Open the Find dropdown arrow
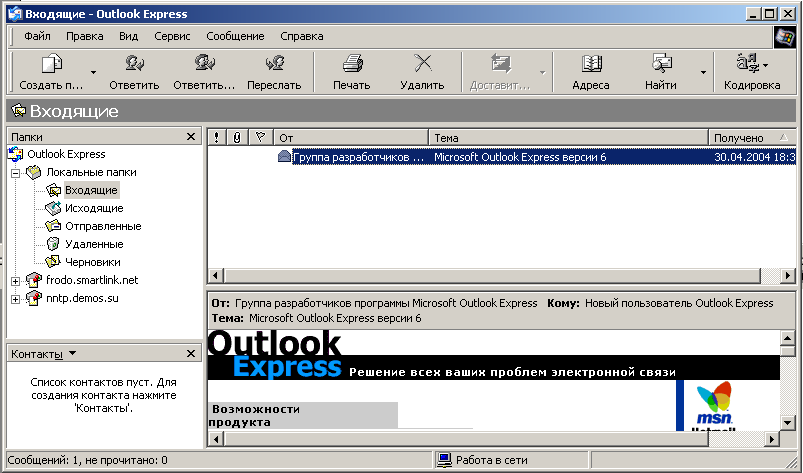This screenshot has width=803, height=473. coord(703,72)
